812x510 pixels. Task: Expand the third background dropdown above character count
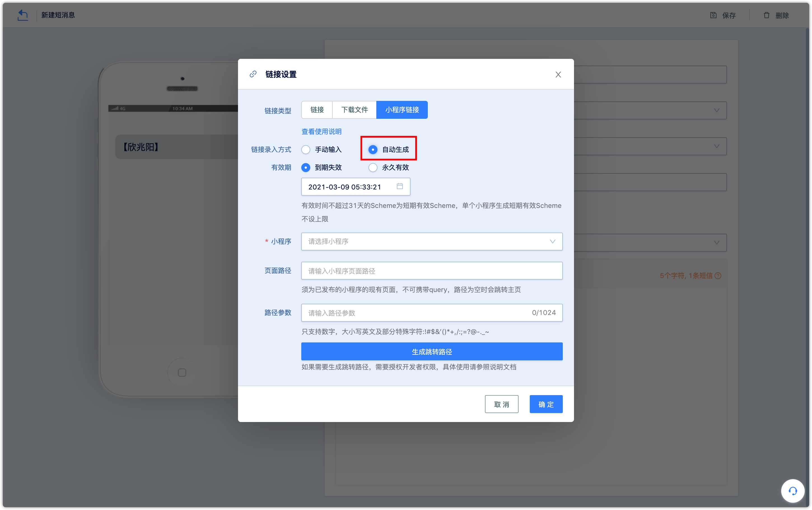click(717, 242)
